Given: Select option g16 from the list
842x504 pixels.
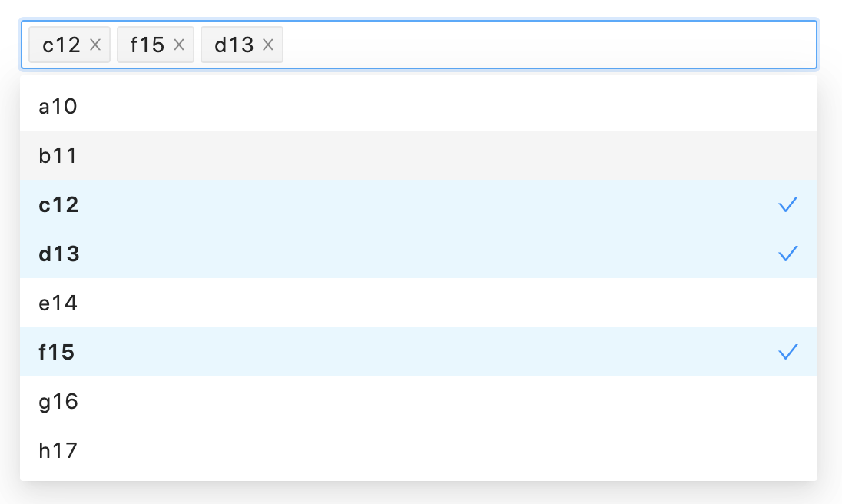Looking at the screenshot, I should coord(384,401).
